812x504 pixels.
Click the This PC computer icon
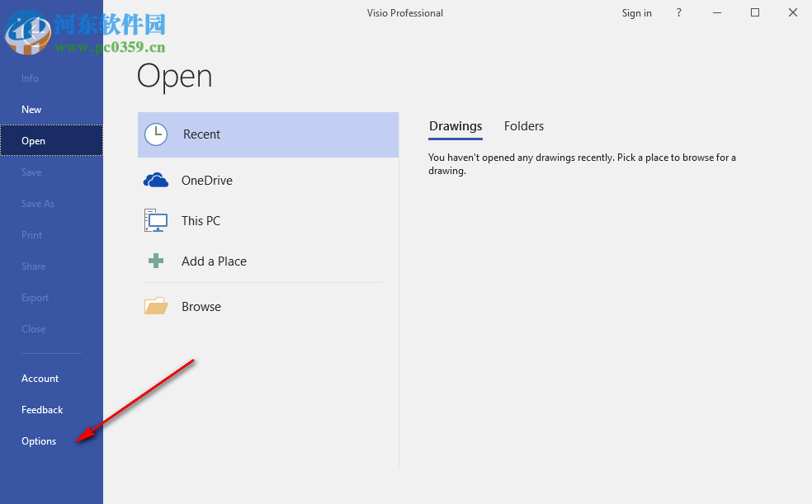156,220
